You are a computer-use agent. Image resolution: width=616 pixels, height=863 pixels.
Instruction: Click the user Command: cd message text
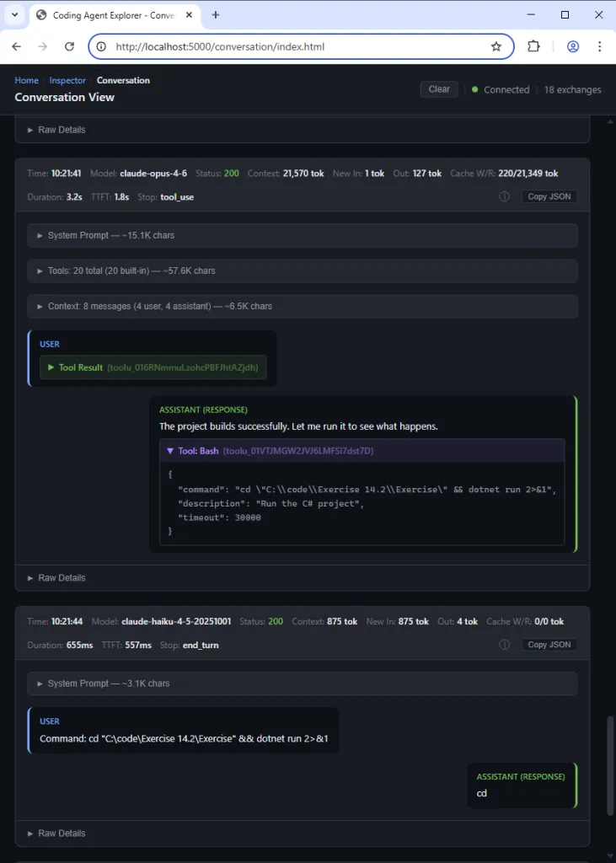tap(184, 738)
